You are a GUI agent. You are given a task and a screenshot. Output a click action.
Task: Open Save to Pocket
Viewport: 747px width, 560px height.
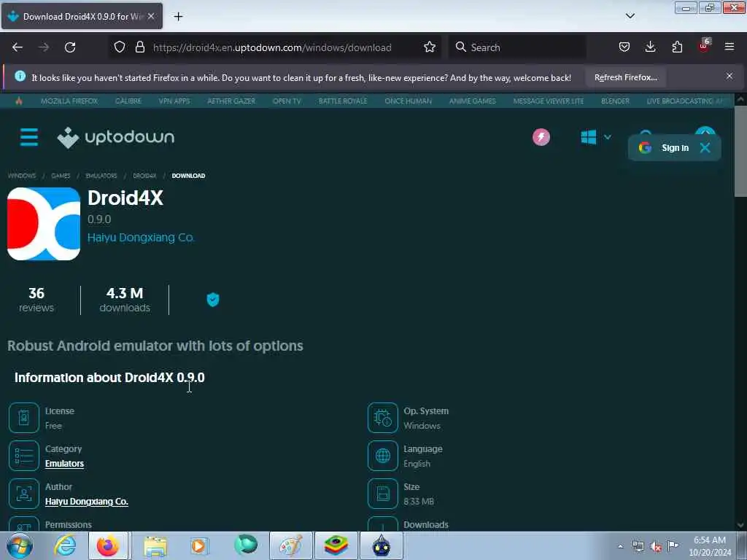624,47
